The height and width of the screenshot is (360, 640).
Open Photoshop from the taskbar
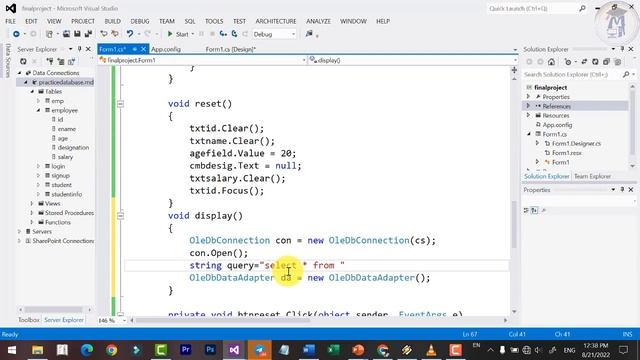pos(210,350)
